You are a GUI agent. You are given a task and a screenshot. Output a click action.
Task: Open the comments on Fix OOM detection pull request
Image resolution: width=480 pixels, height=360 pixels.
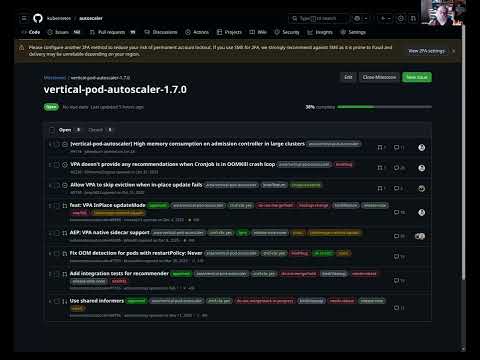coord(399,256)
